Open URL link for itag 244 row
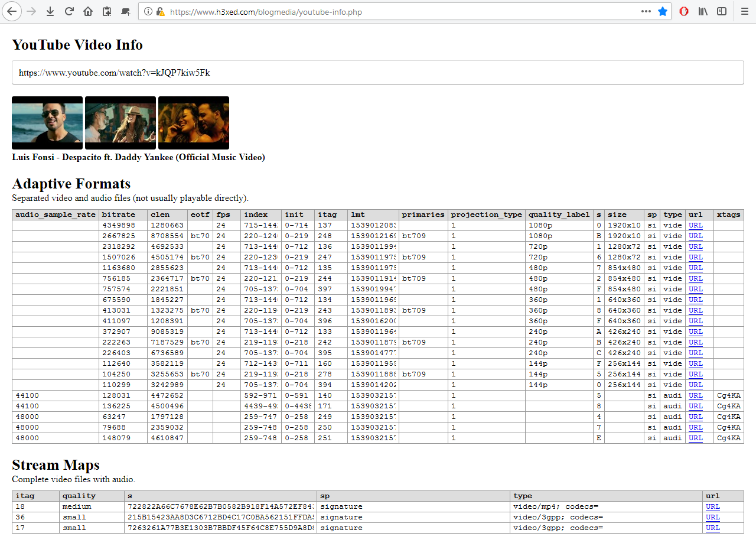 696,278
